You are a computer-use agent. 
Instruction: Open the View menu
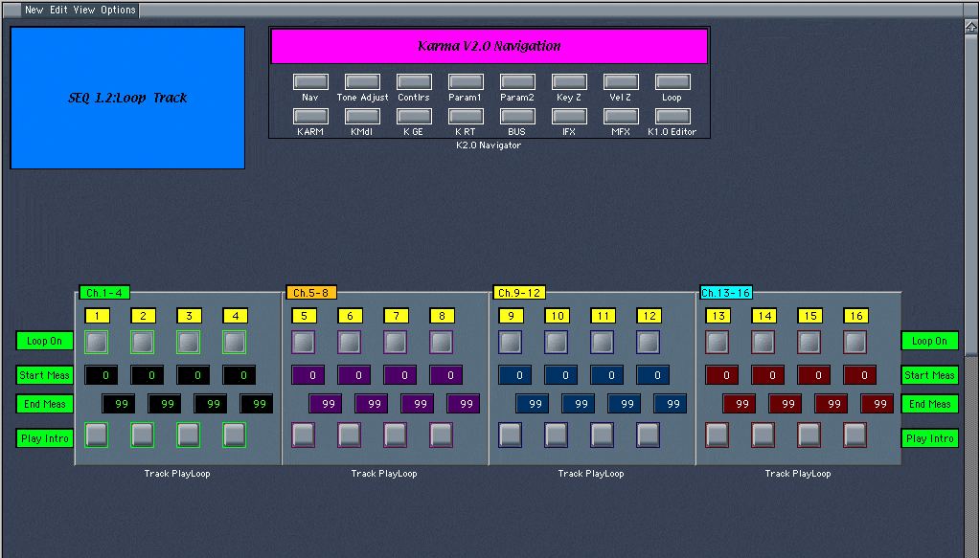click(x=84, y=10)
